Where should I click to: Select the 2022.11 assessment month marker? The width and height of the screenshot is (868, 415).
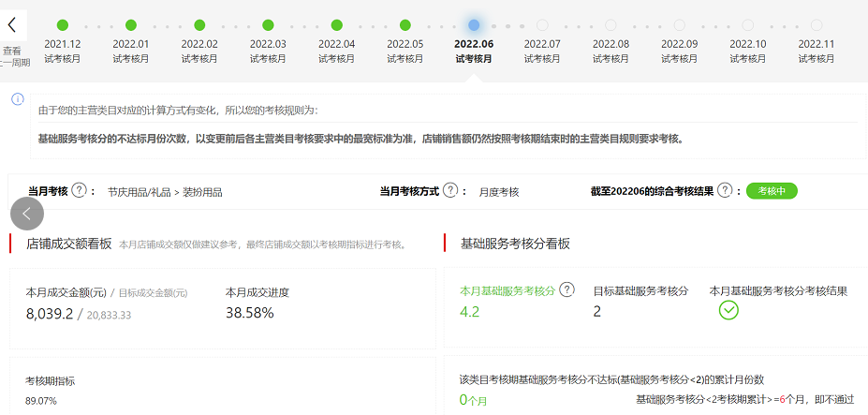(817, 25)
